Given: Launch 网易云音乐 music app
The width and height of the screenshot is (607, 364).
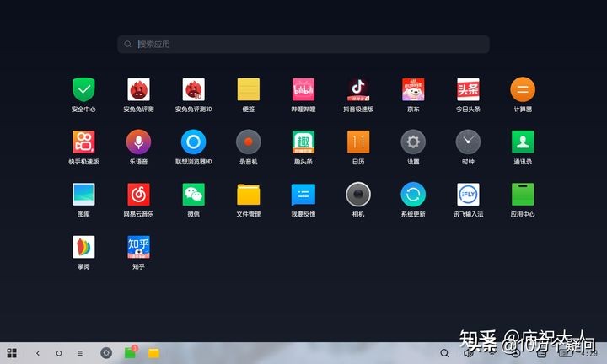Looking at the screenshot, I should [x=138, y=194].
